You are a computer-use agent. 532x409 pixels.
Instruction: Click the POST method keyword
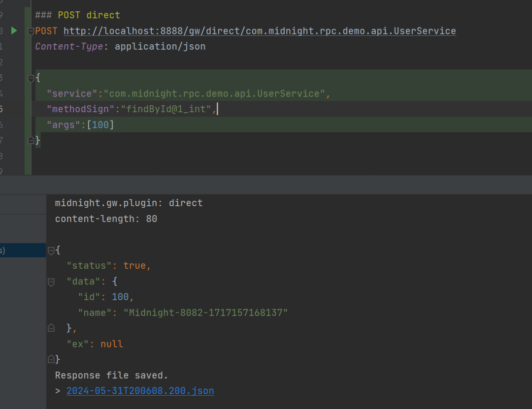coord(46,31)
